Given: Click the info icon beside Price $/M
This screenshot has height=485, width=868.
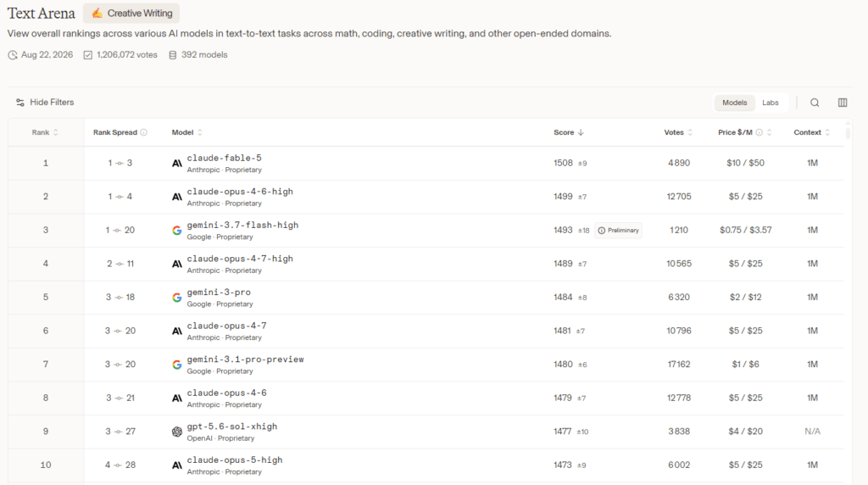Looking at the screenshot, I should 759,132.
